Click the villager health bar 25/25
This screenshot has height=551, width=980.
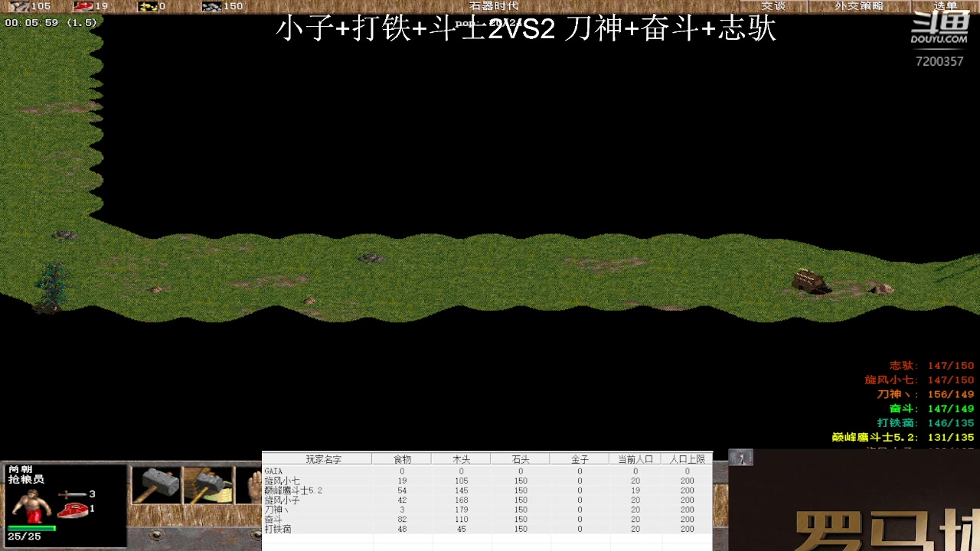point(31,528)
